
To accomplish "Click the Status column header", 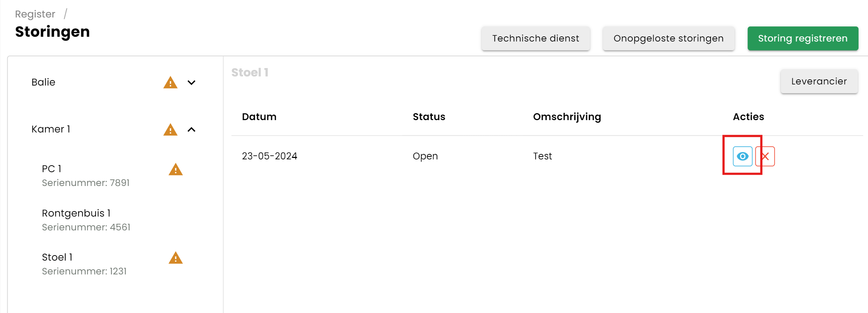I will coord(429,116).
